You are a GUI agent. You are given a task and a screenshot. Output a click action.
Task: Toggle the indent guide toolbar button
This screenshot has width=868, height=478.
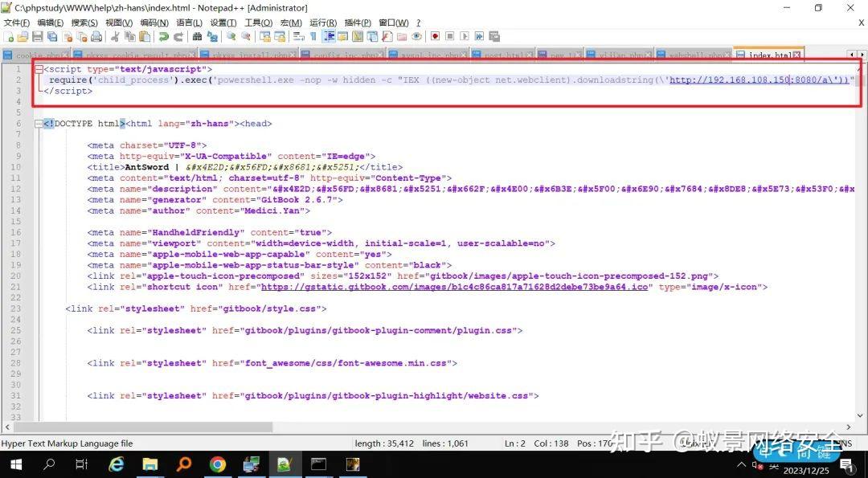(x=329, y=36)
